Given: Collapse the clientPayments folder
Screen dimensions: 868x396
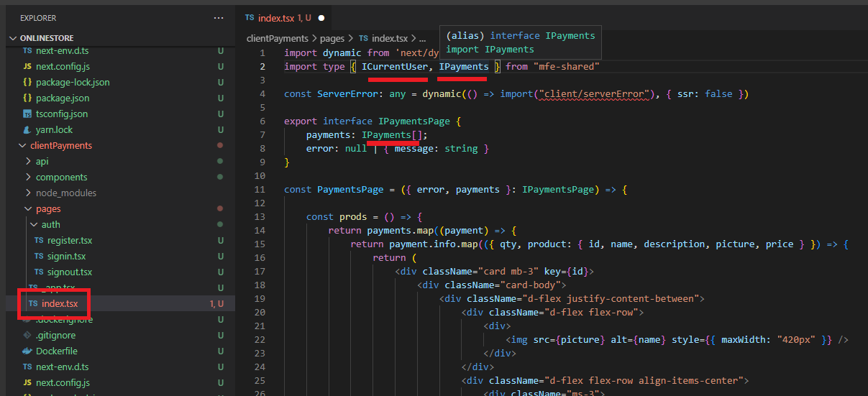Looking at the screenshot, I should pyautogui.click(x=22, y=146).
